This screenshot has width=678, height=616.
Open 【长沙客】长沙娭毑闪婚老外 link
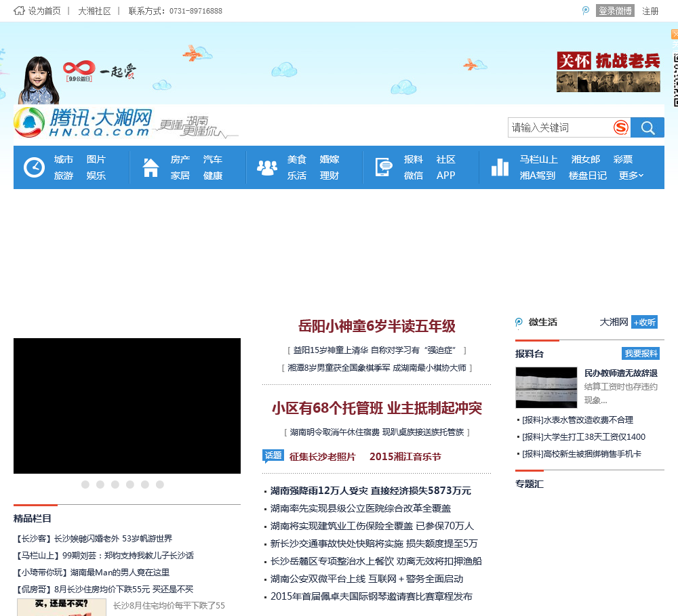click(94, 539)
